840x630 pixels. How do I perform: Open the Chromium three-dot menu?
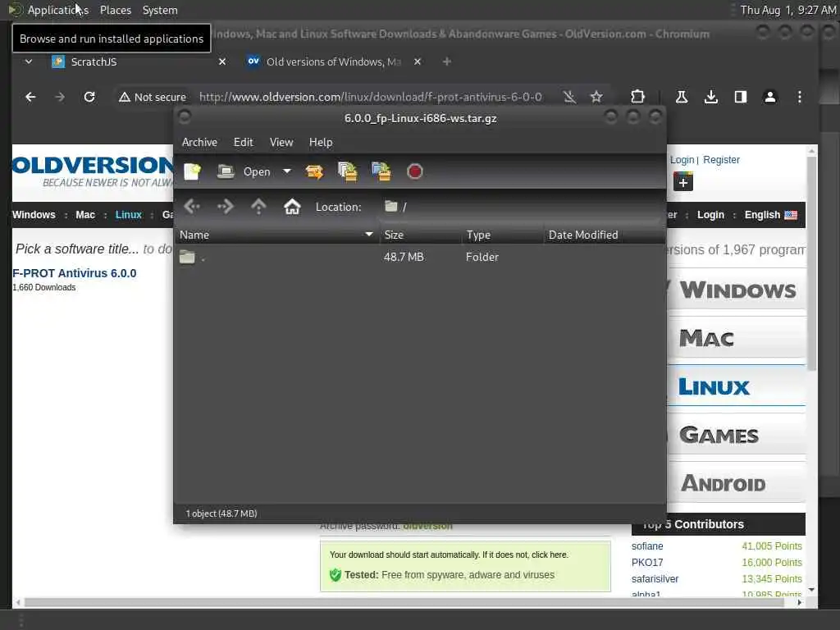tap(799, 97)
